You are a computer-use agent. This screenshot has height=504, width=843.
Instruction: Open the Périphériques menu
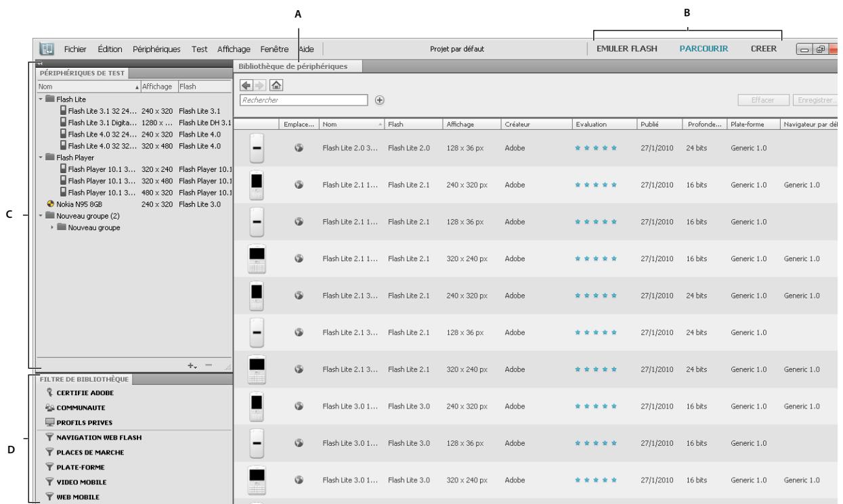[x=157, y=49]
